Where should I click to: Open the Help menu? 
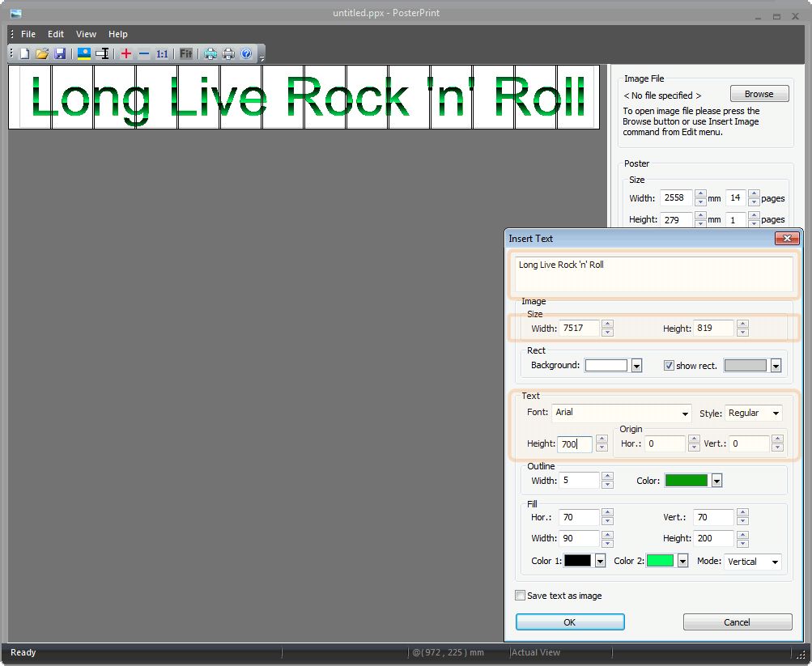click(x=117, y=34)
